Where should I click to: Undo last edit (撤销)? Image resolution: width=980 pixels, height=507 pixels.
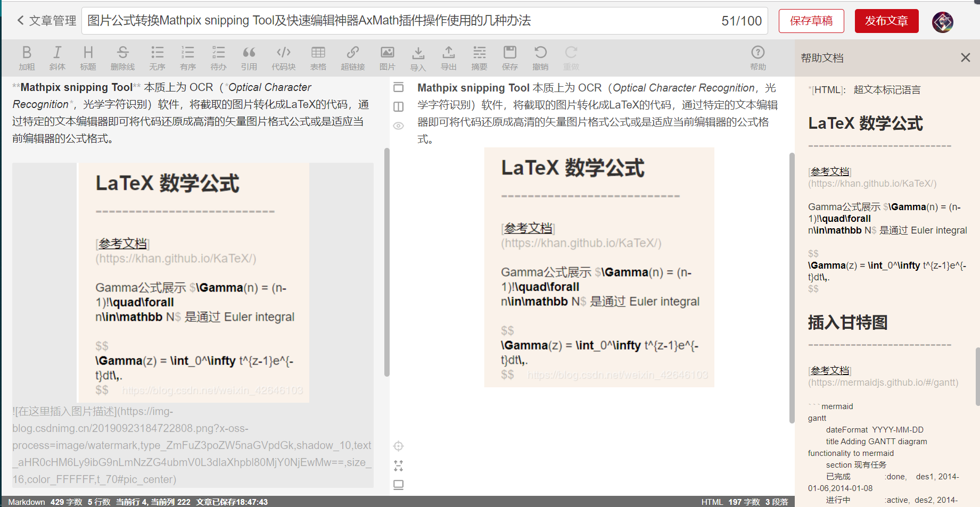point(540,57)
